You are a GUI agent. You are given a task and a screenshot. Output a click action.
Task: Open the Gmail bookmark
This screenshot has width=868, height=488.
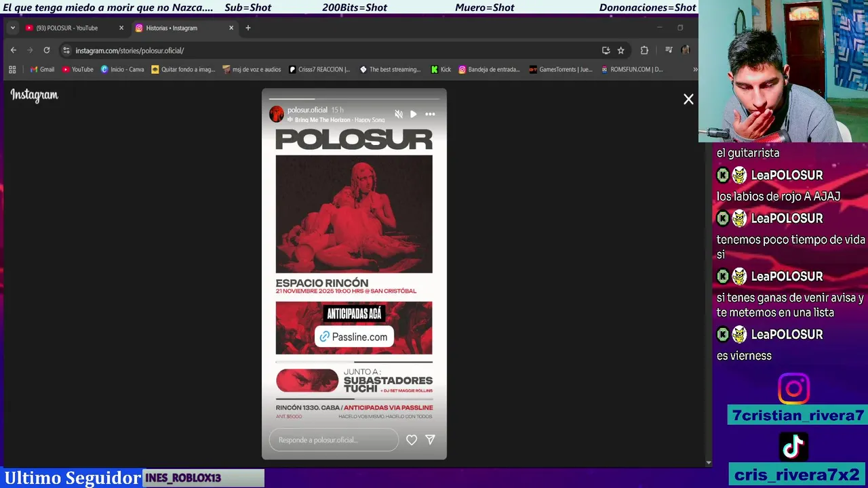coord(42,69)
